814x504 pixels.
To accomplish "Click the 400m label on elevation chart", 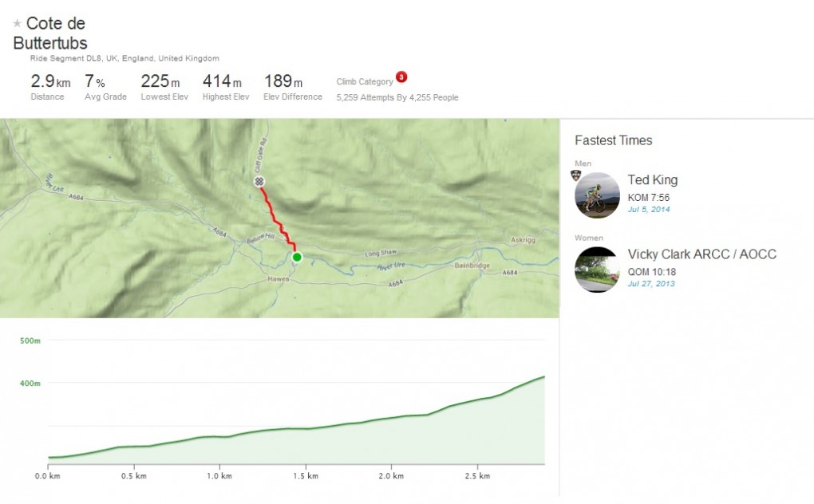I will 30,383.
